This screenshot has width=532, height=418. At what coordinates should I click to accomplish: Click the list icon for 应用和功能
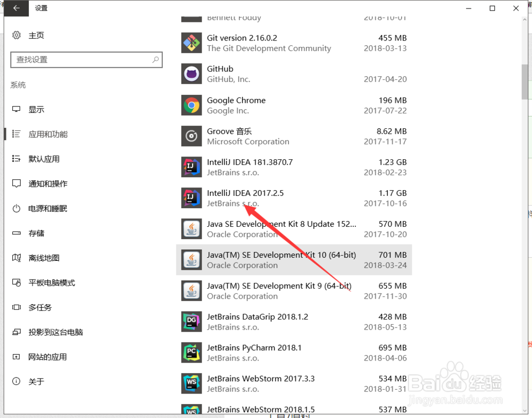click(x=16, y=134)
